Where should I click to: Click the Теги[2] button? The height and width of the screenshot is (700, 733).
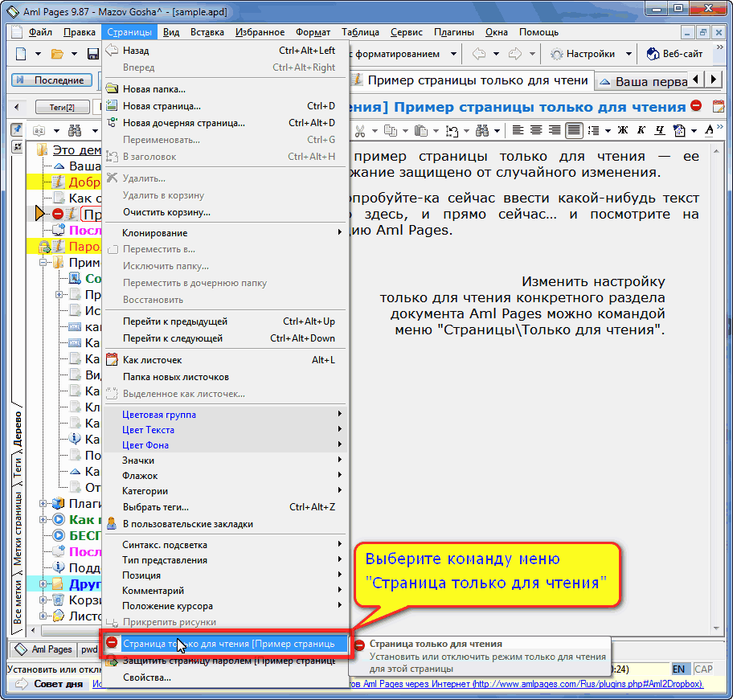click(62, 107)
